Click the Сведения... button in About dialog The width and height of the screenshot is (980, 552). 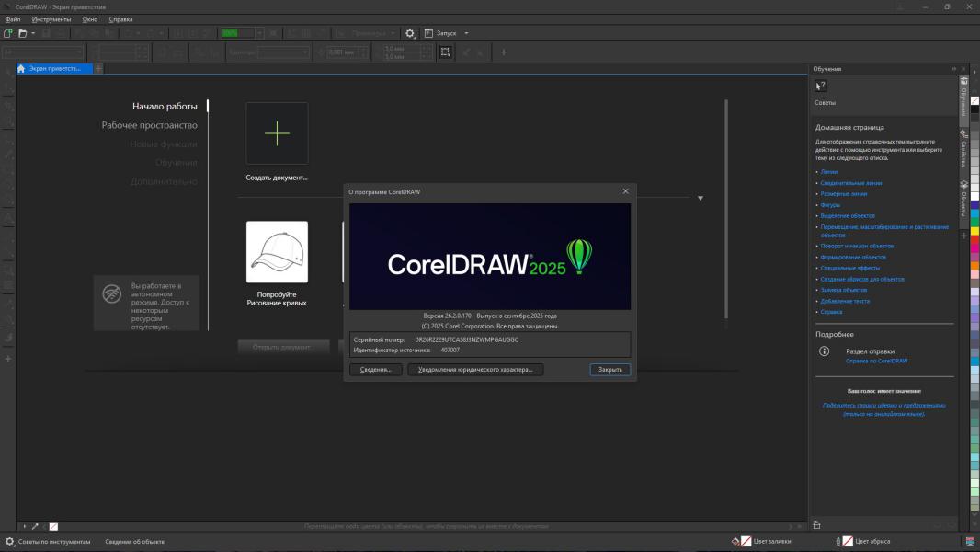(x=375, y=370)
